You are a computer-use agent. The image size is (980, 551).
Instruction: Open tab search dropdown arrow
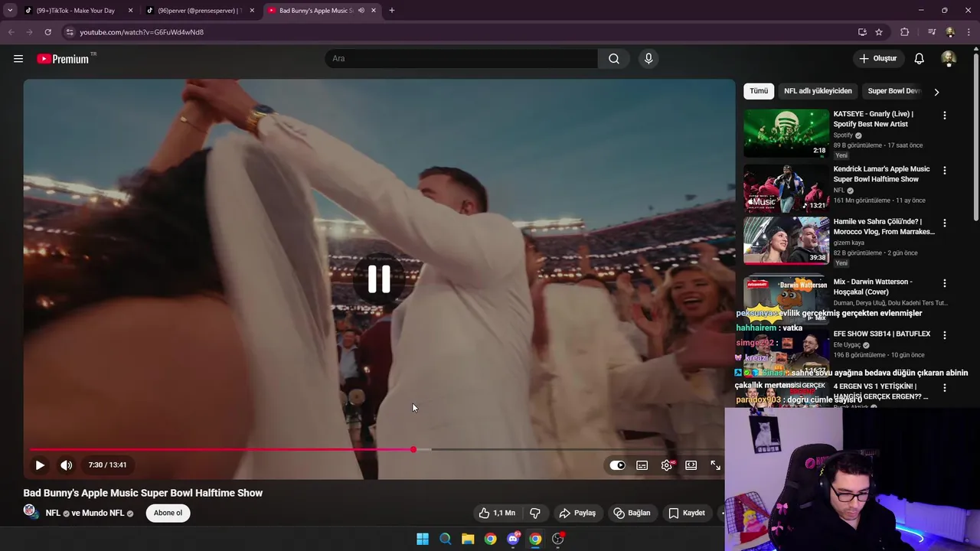point(10,11)
